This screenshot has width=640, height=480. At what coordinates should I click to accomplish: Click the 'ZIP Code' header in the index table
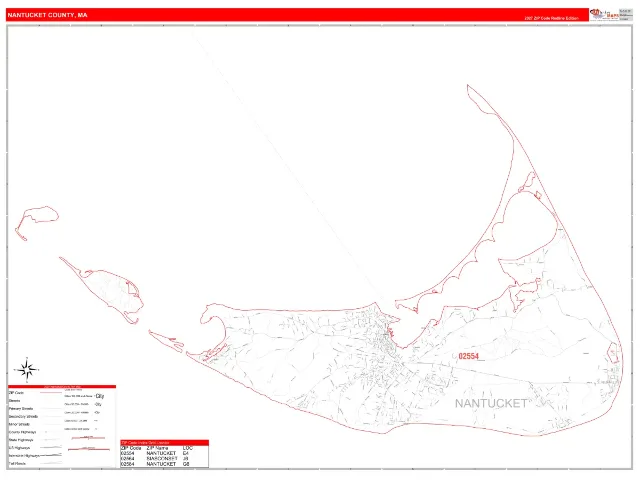point(131,448)
